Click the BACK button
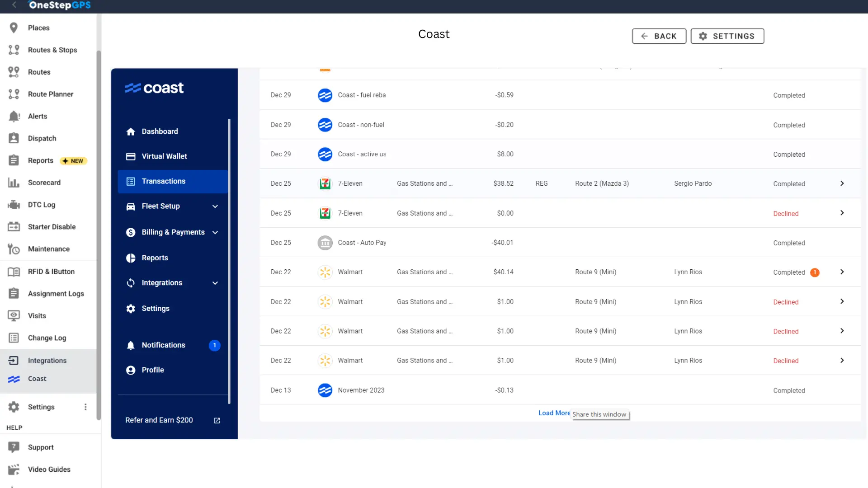The height and width of the screenshot is (488, 868). tap(659, 36)
